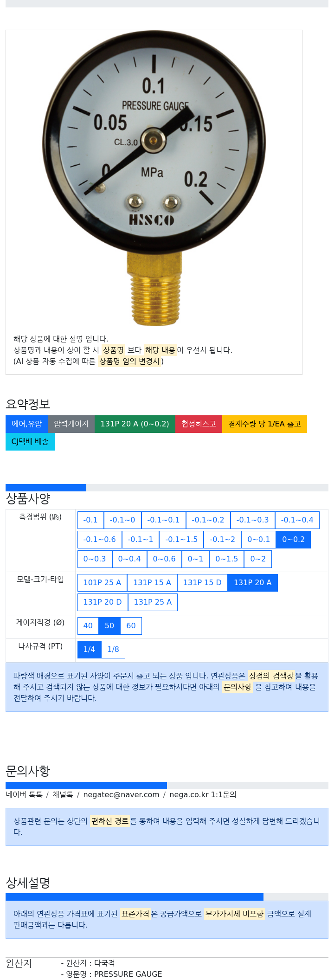Select 1/8 thread size

tap(113, 649)
